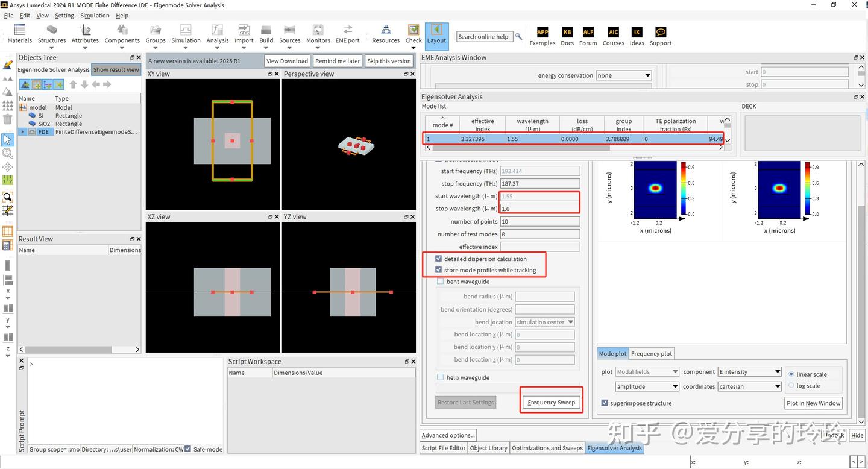This screenshot has height=469, width=868.
Task: Run the Check icon
Action: 414,30
